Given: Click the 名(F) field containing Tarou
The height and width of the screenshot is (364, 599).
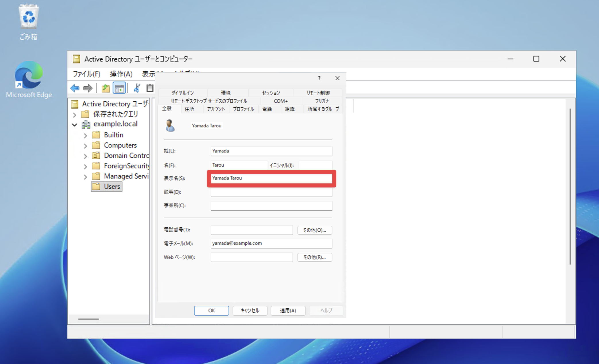Looking at the screenshot, I should click(239, 165).
